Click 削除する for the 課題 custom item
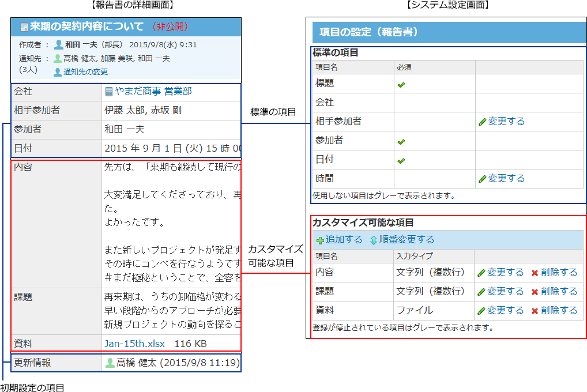 pyautogui.click(x=559, y=291)
